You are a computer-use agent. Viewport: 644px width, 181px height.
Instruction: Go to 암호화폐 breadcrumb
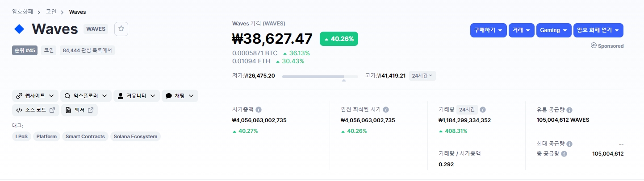pyautogui.click(x=23, y=12)
